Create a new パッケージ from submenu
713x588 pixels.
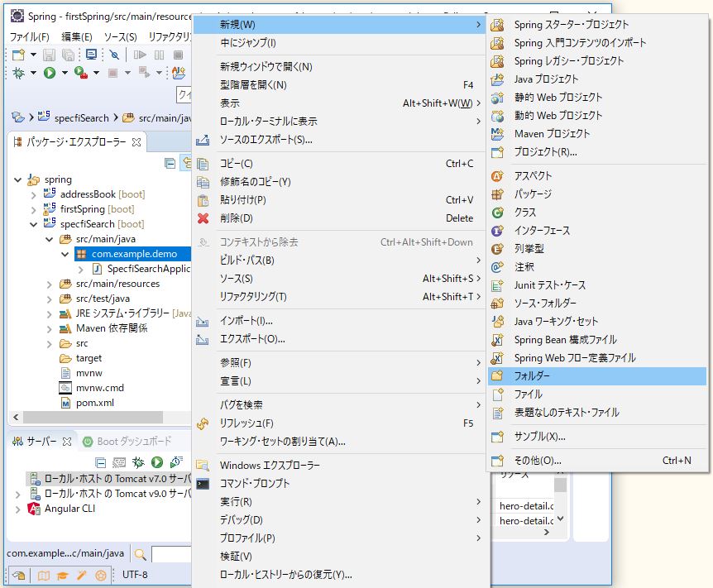point(597,194)
